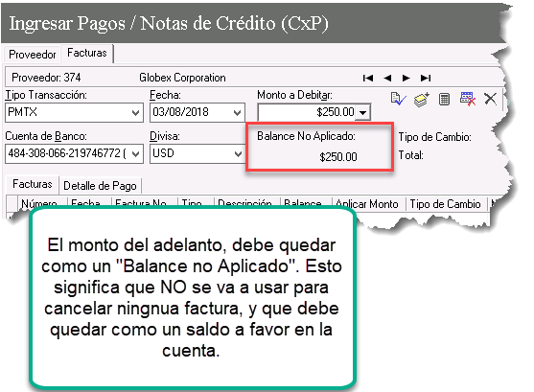
Task: Expand the Cuenta de Banco dropdown
Action: [x=135, y=154]
